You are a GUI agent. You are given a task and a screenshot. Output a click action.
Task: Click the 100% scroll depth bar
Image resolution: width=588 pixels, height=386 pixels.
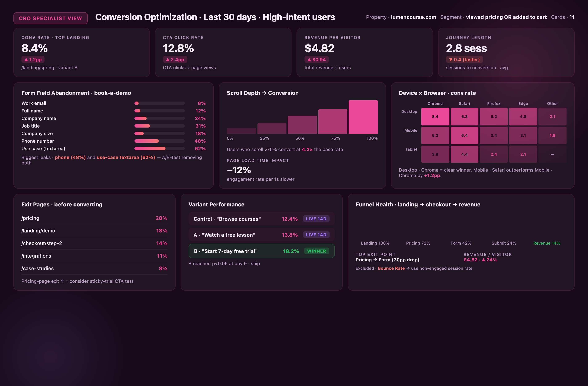click(363, 117)
